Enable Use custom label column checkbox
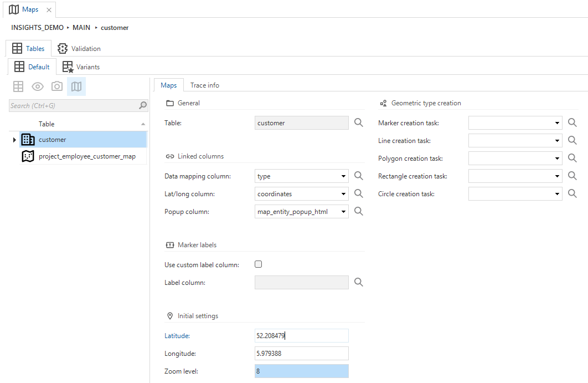 coord(259,264)
